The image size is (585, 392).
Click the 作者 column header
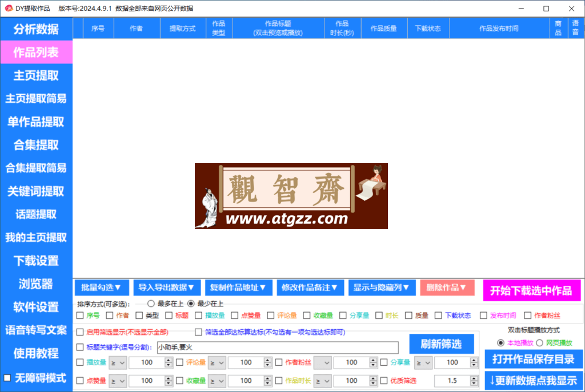(x=137, y=29)
